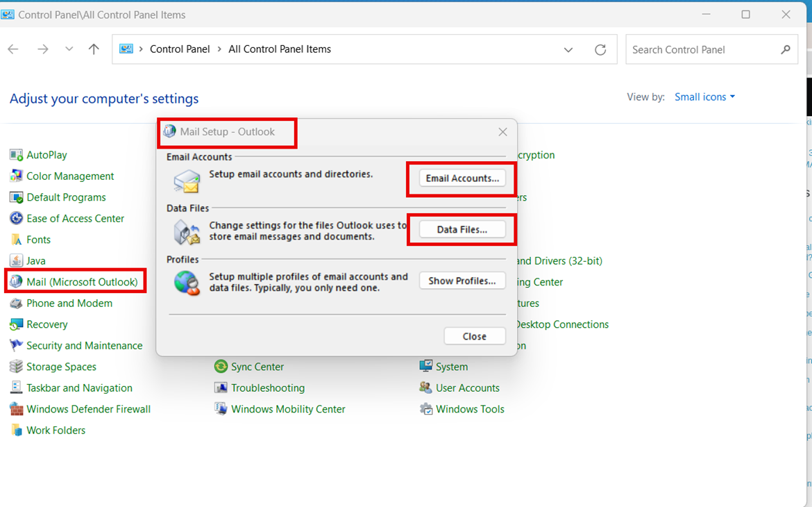Open the Recovery link

pos(47,324)
